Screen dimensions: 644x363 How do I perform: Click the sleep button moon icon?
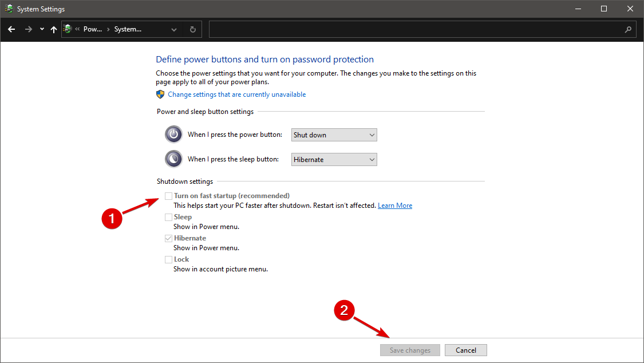click(173, 159)
